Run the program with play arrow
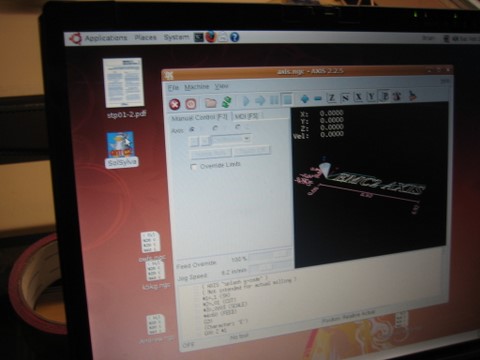 coord(246,101)
